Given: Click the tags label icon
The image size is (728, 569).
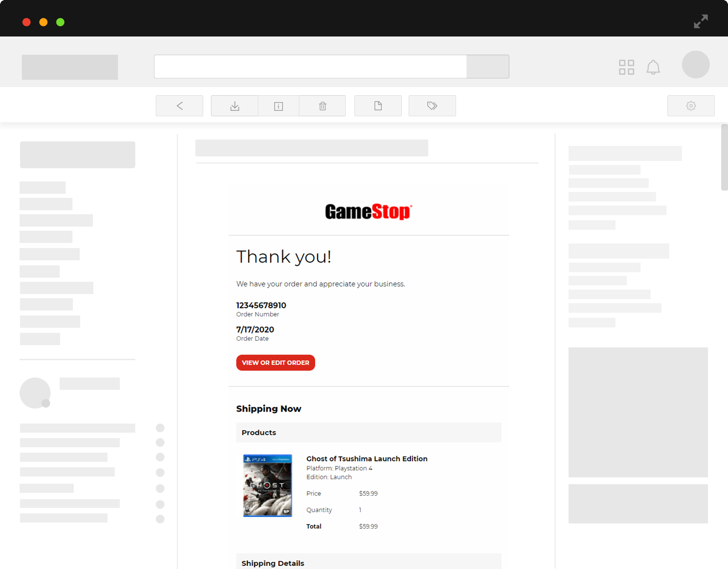Looking at the screenshot, I should 432,106.
